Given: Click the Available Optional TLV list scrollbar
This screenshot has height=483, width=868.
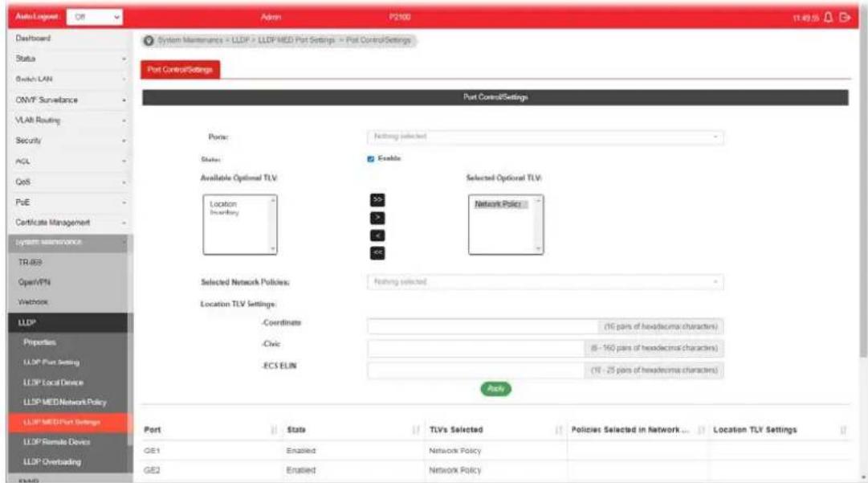Looking at the screenshot, I should [273, 224].
